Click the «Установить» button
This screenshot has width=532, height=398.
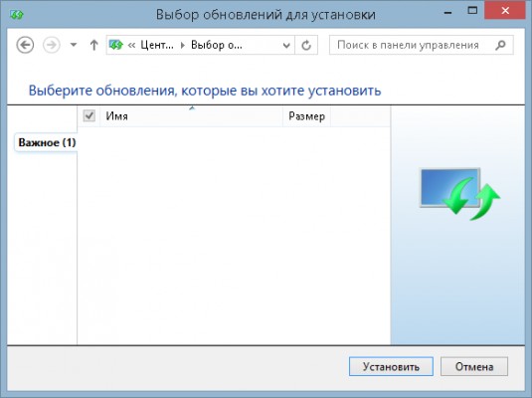click(391, 366)
